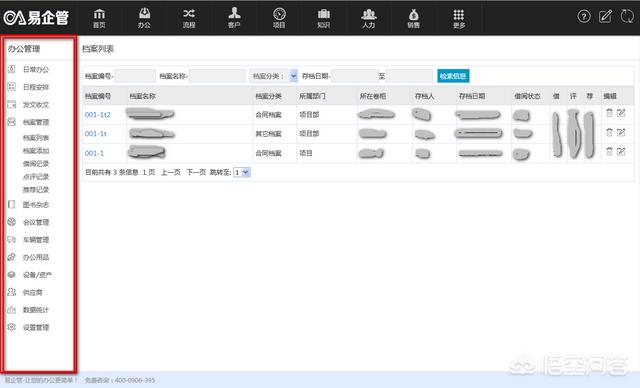
Task: Go to 下一页 next page
Action: coord(196,173)
